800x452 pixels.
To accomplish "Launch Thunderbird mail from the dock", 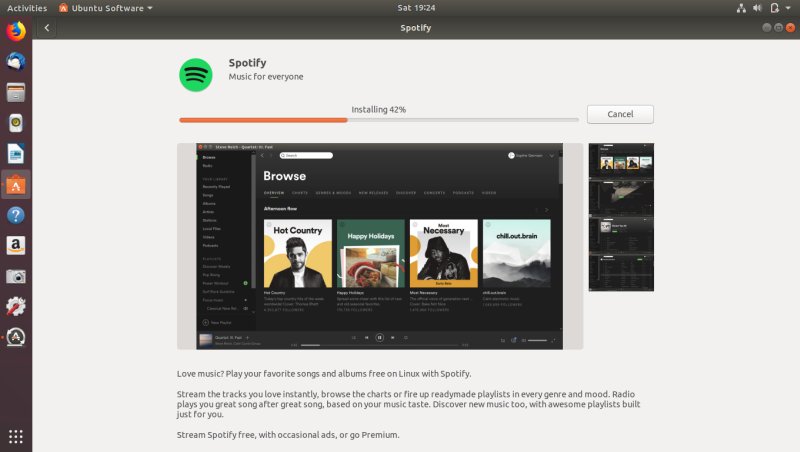I will pyautogui.click(x=16, y=62).
